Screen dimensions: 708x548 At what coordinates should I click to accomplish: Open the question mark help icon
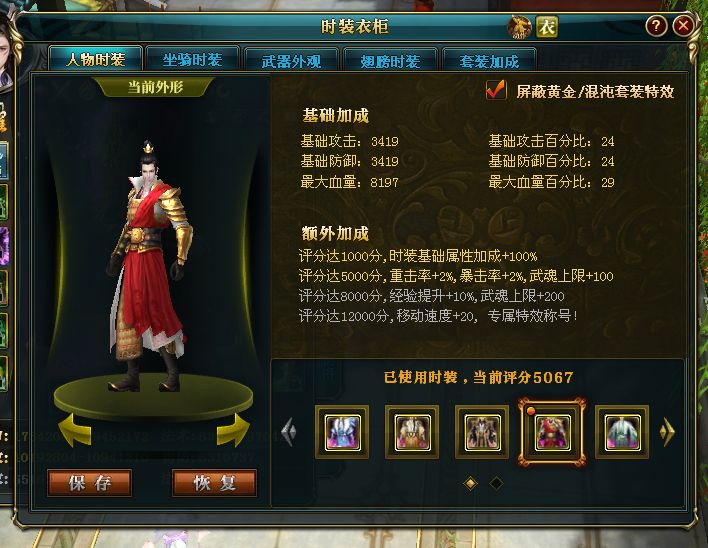click(656, 26)
